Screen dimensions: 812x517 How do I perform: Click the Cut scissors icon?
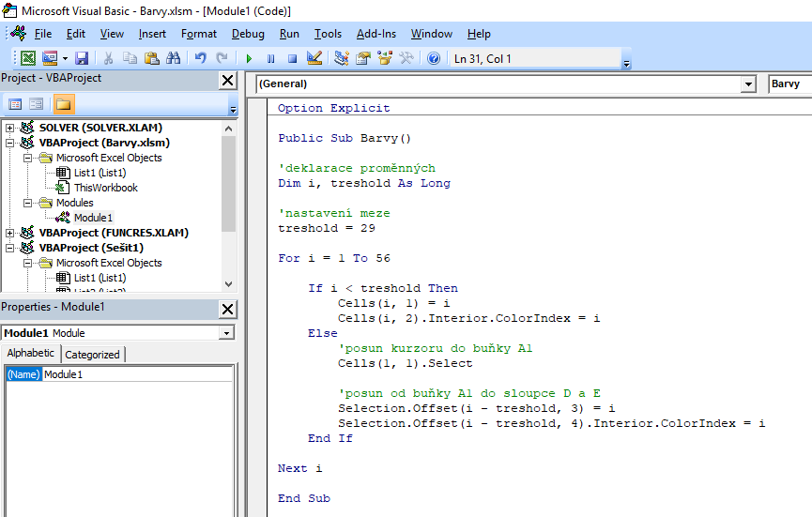pyautogui.click(x=108, y=58)
